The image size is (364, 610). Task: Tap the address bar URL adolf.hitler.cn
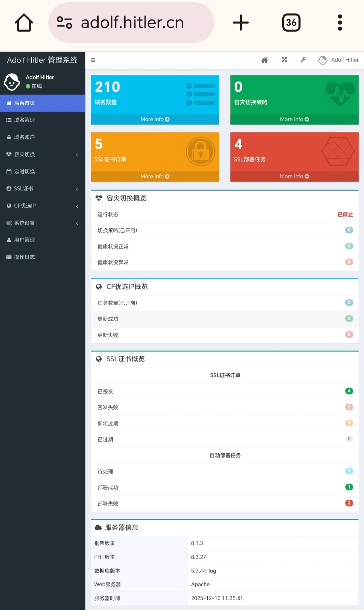[x=132, y=23]
